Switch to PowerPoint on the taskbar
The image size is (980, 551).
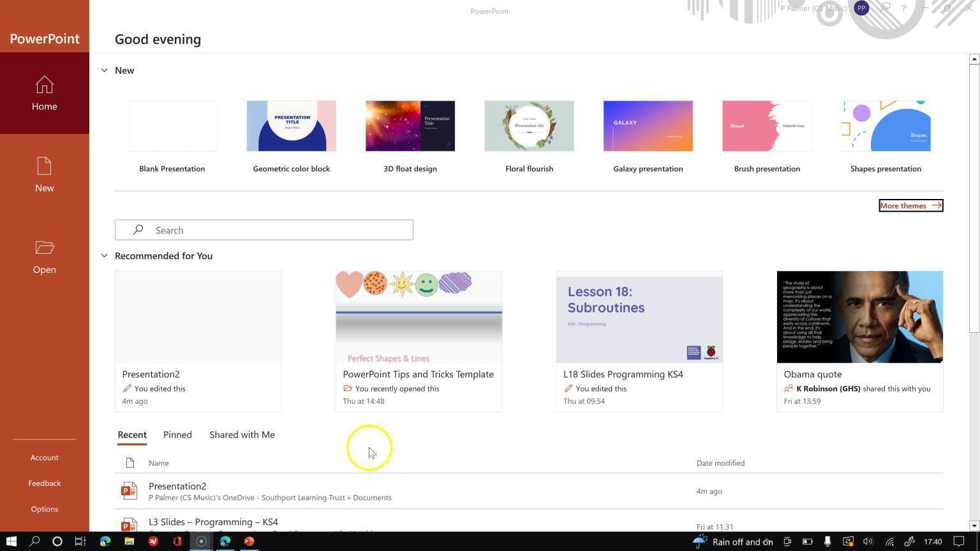(249, 541)
